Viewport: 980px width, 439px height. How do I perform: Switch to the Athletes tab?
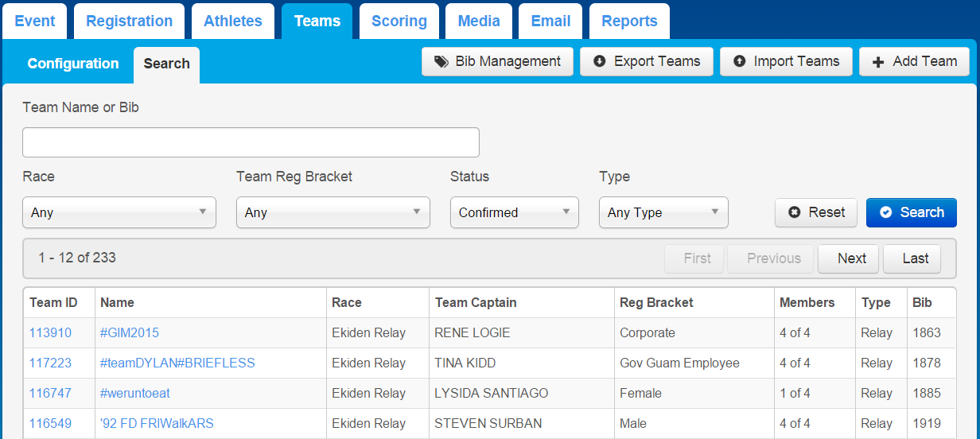click(x=233, y=21)
